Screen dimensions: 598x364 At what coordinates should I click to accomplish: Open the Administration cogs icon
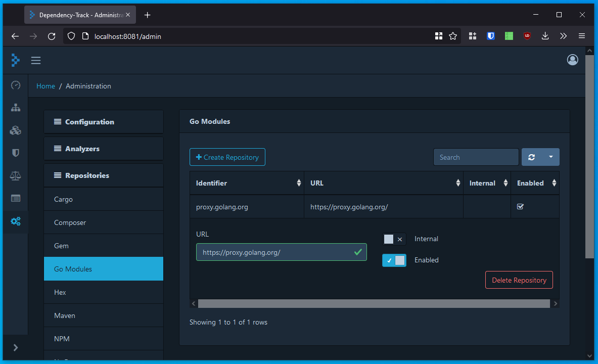pyautogui.click(x=16, y=221)
